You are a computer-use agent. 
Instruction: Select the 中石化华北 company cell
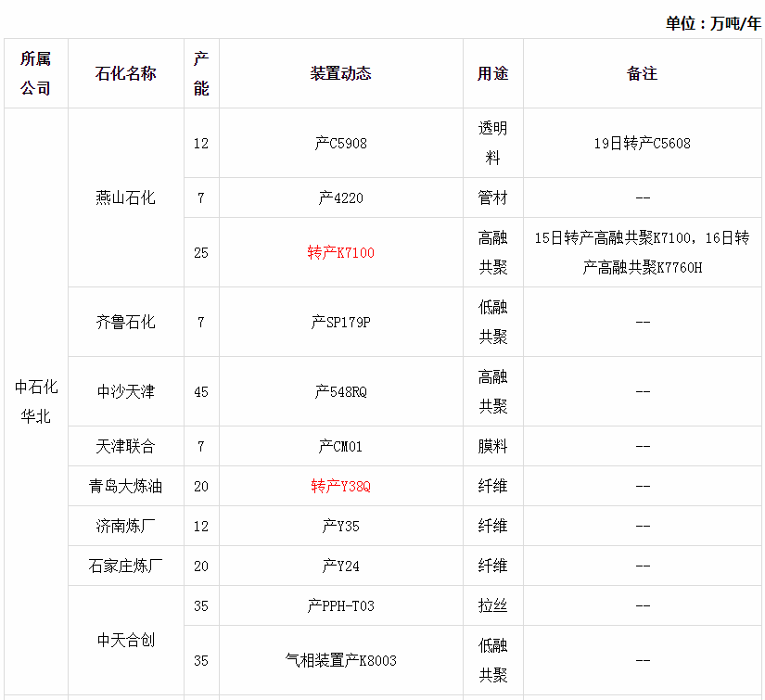tap(35, 401)
